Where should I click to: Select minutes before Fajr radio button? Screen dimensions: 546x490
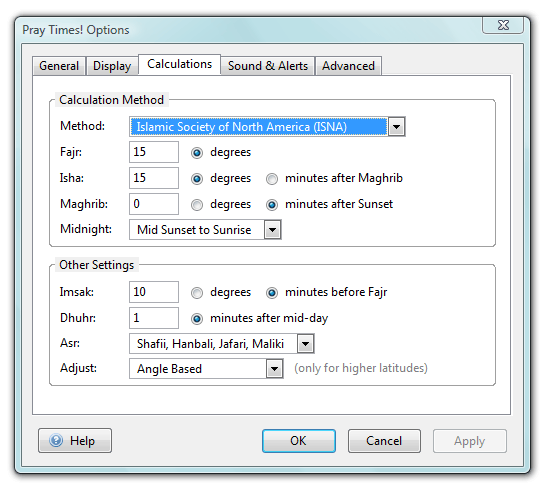pos(272,293)
